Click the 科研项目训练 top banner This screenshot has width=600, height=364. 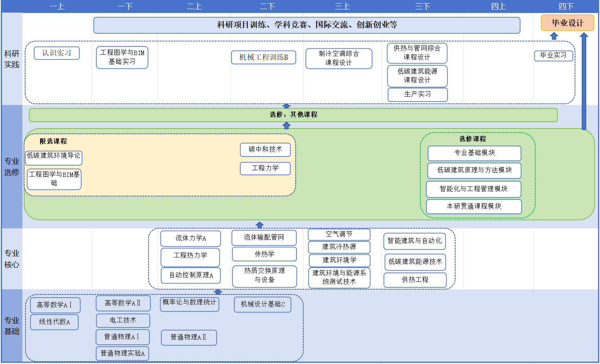coord(307,25)
